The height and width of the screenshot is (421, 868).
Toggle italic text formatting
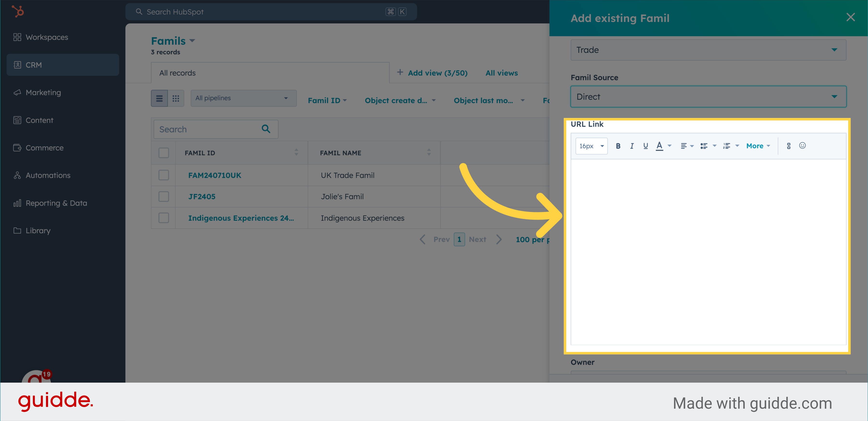(632, 146)
